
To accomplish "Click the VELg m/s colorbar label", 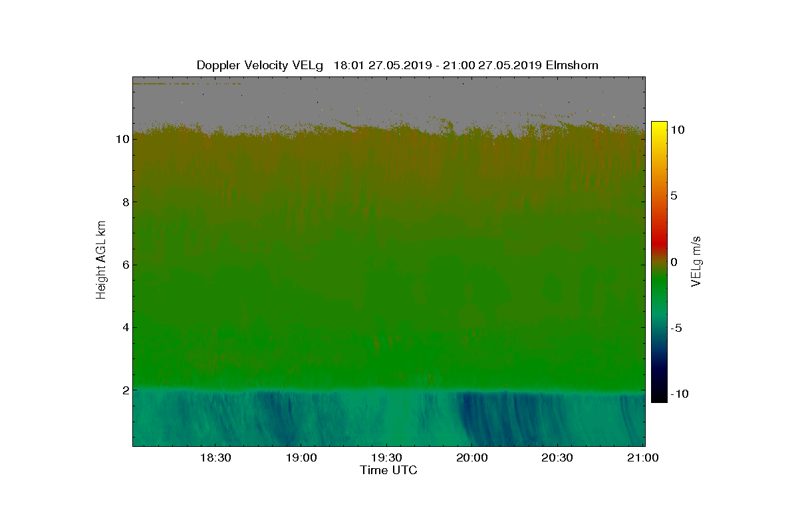I will coord(696,261).
